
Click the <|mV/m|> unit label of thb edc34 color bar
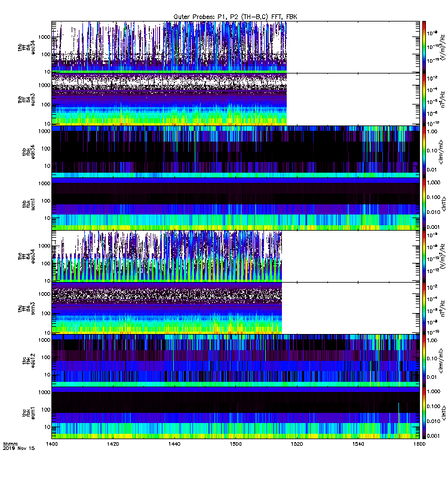coord(441,152)
